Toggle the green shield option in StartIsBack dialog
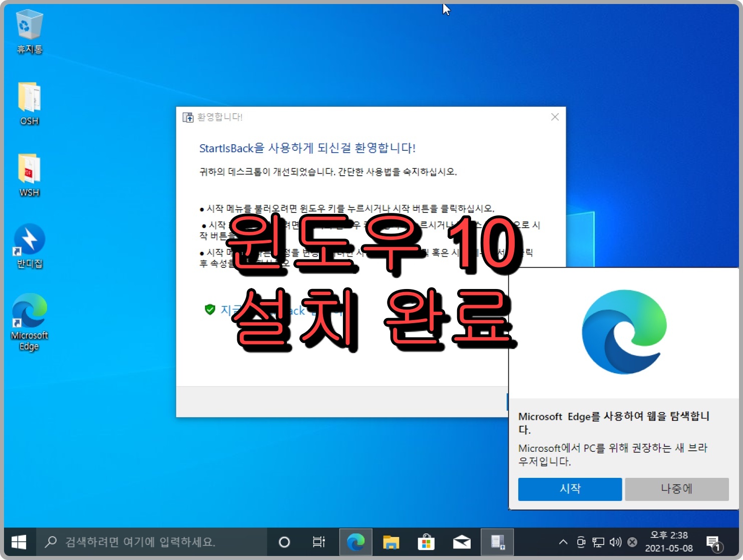 tap(209, 310)
